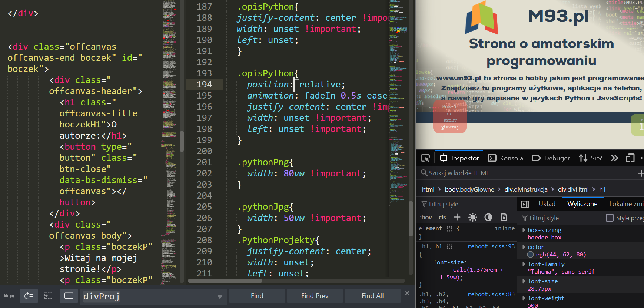
Task: Toggle the three-pane inspector sidebar icon
Action: point(525,204)
